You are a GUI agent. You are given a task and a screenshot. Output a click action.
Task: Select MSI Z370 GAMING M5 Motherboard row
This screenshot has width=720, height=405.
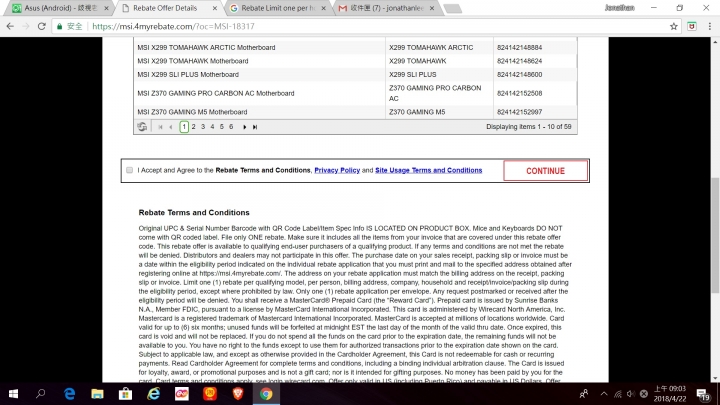(x=355, y=112)
